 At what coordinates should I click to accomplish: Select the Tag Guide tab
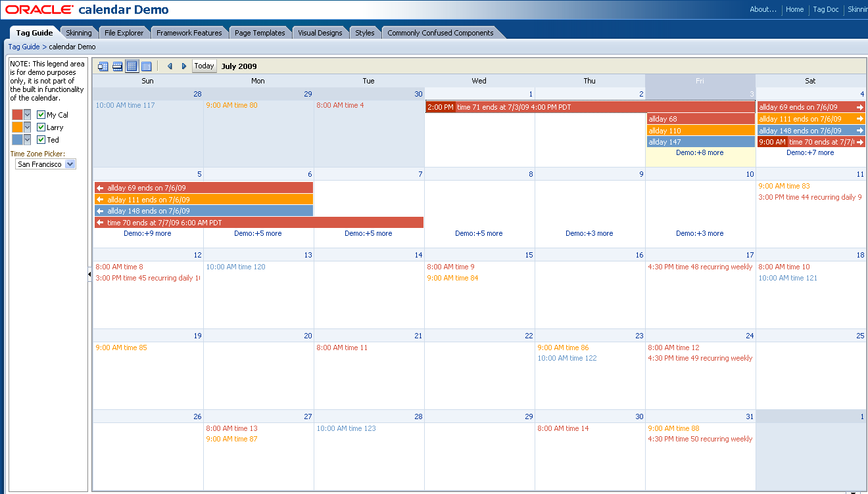(35, 33)
